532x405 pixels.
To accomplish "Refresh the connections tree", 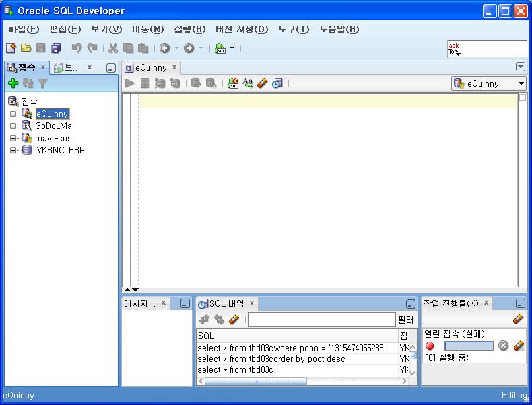I will pyautogui.click(x=28, y=83).
